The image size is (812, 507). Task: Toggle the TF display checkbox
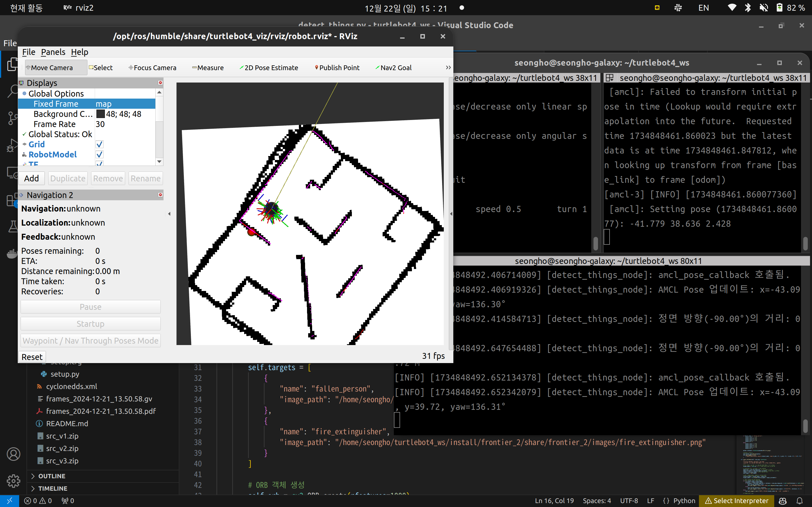tap(99, 164)
